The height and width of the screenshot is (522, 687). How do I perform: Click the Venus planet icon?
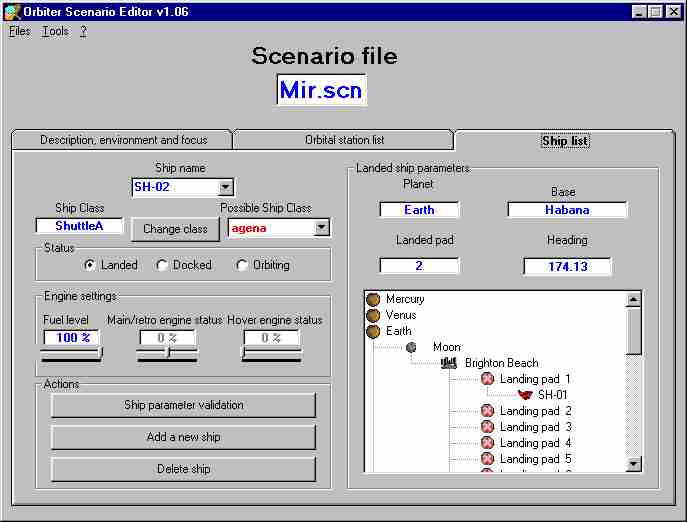click(373, 315)
